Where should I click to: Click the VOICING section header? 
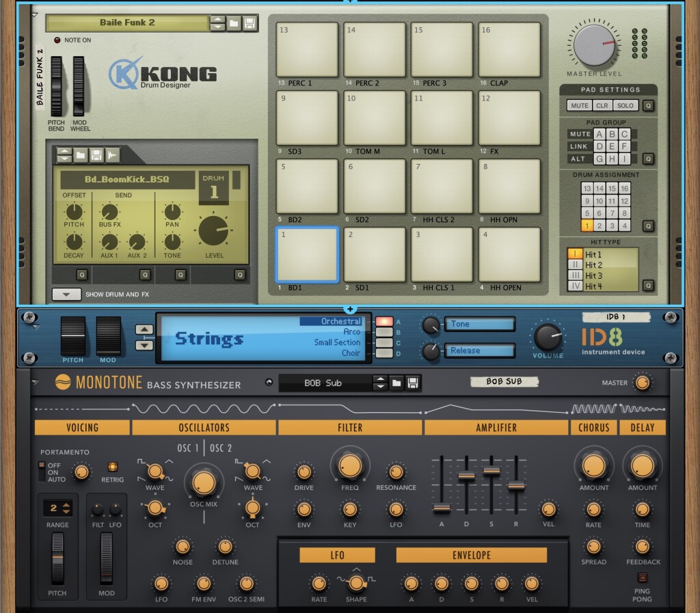point(83,427)
